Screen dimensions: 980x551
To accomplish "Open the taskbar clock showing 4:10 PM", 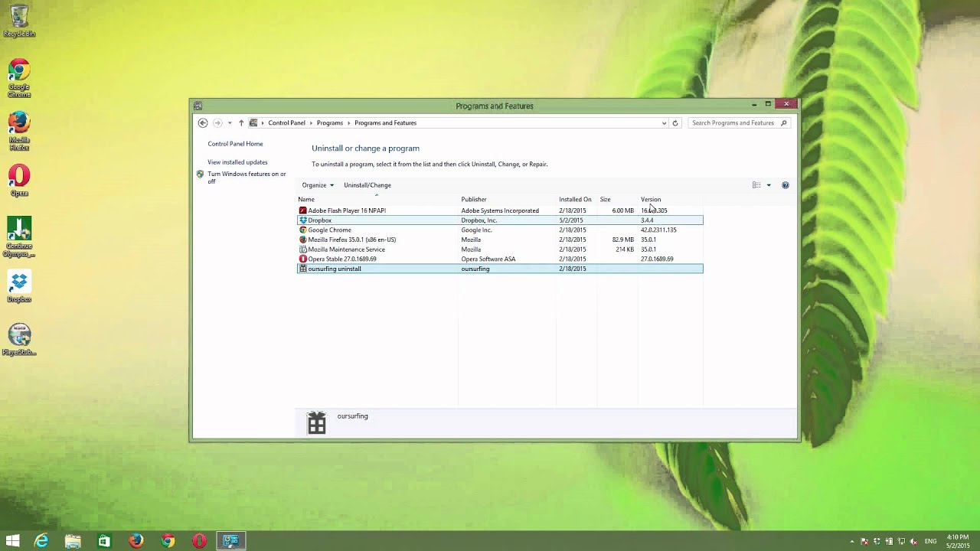I will coord(958,541).
